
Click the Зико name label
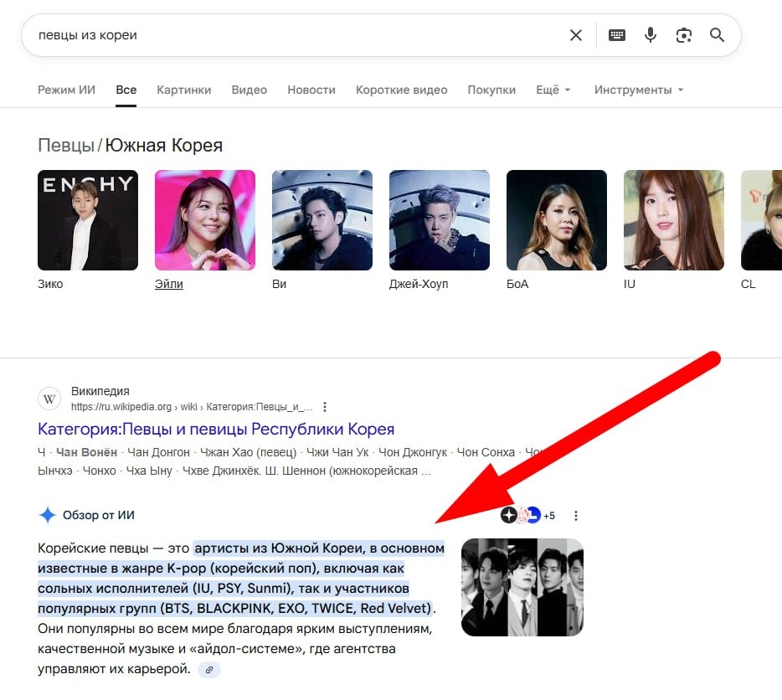click(x=50, y=284)
